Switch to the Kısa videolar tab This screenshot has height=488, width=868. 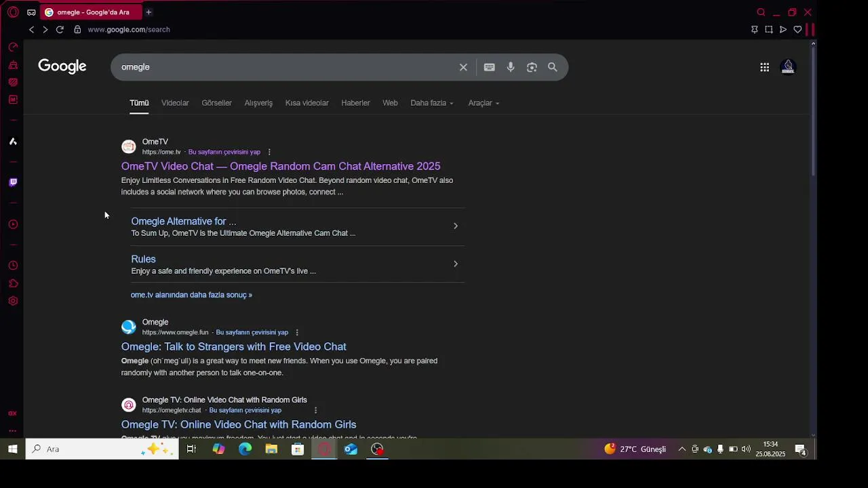(x=307, y=103)
